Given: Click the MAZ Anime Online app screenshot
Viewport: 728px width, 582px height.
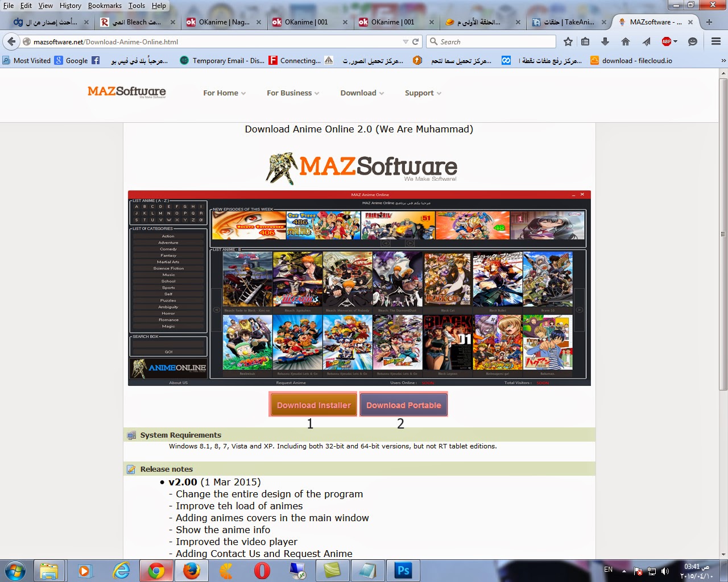Looking at the screenshot, I should click(x=359, y=288).
